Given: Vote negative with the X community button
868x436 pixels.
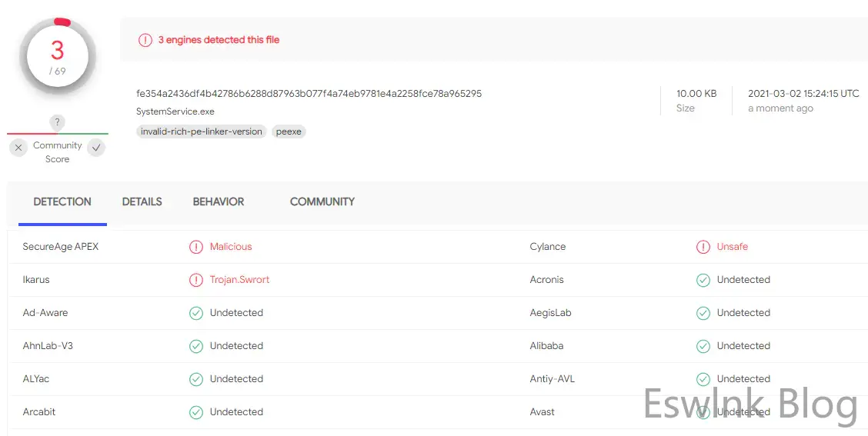Looking at the screenshot, I should point(20,148).
